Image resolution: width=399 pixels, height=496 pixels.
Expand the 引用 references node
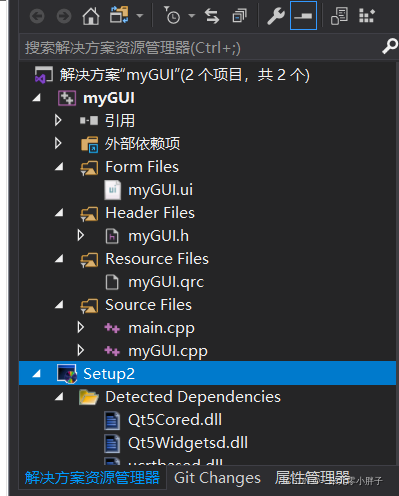pos(58,120)
